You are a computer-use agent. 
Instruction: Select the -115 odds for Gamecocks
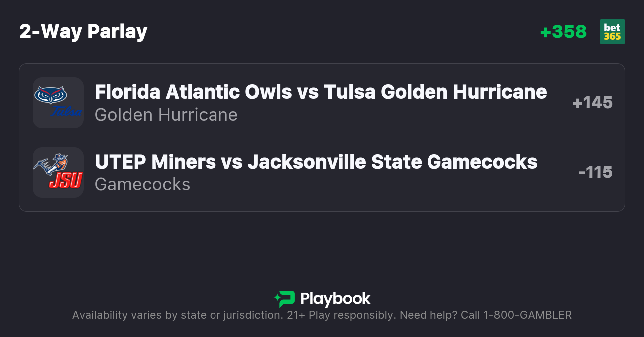[595, 172]
